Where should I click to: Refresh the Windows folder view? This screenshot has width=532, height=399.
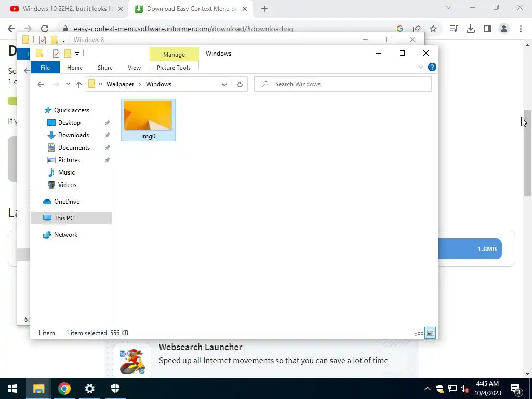click(240, 84)
